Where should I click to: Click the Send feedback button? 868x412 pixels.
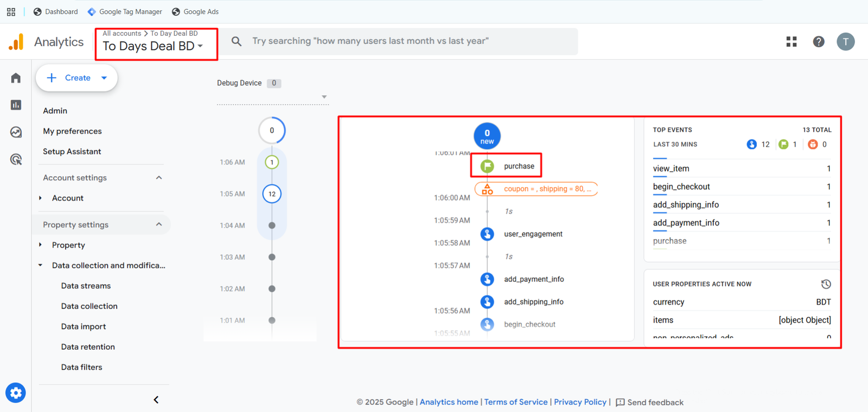(650, 402)
